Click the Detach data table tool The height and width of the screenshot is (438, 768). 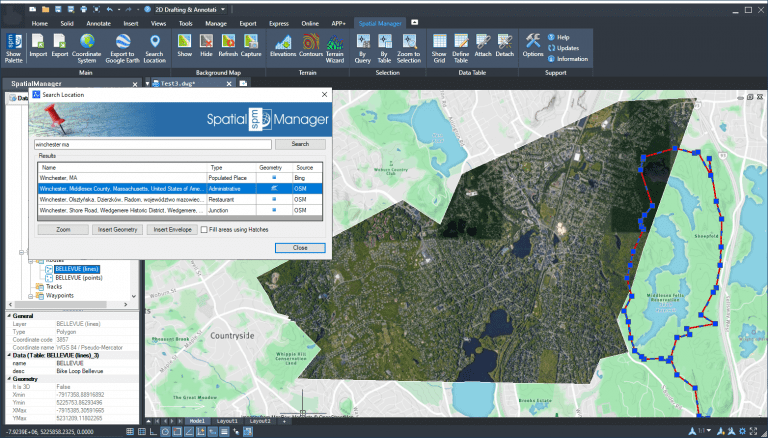pyautogui.click(x=504, y=46)
